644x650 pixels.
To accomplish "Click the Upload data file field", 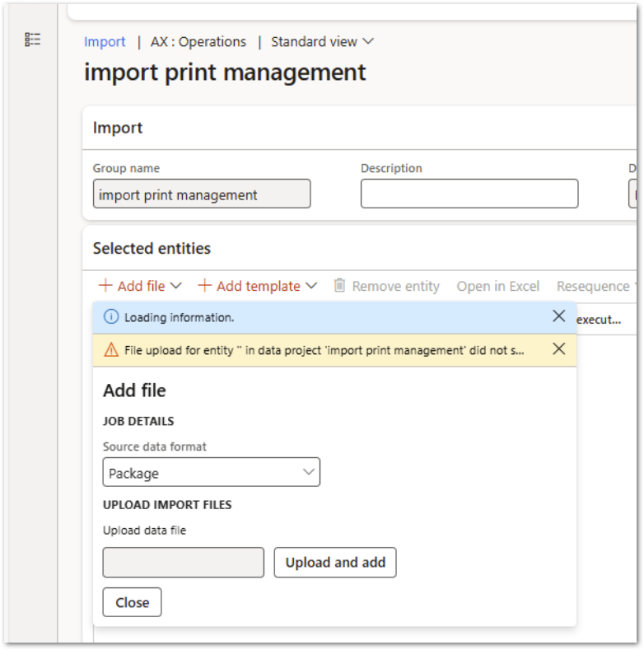I will (183, 563).
